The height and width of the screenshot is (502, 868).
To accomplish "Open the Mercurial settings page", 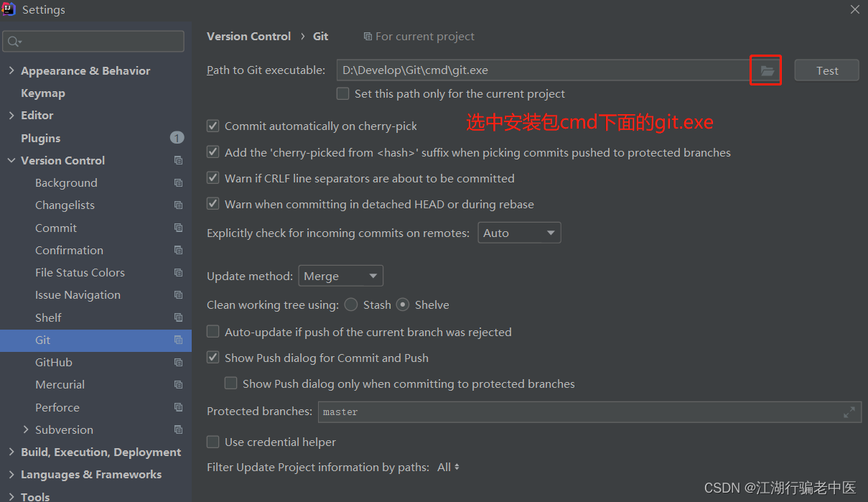I will tap(60, 385).
